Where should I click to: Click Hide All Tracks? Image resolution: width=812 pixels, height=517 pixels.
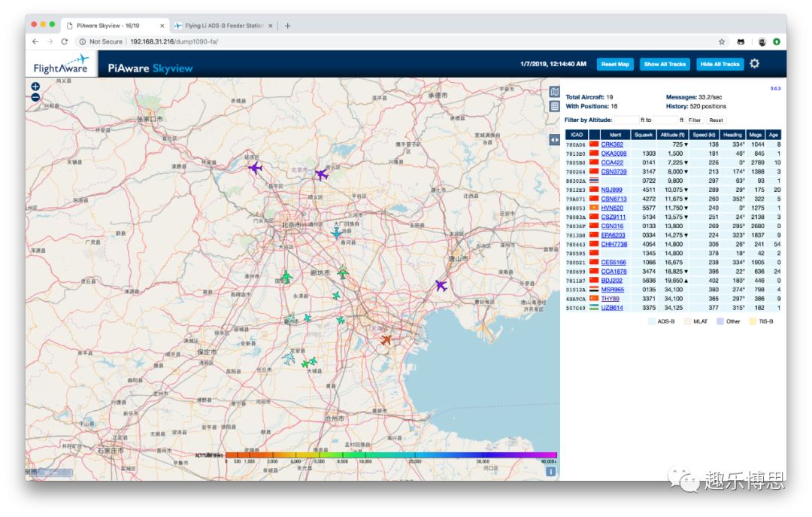point(720,64)
